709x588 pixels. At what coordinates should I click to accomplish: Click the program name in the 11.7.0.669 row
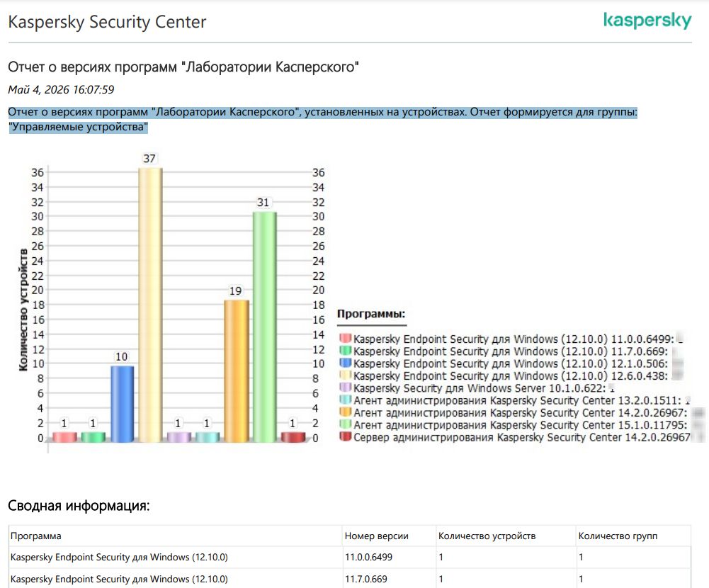pos(119,579)
